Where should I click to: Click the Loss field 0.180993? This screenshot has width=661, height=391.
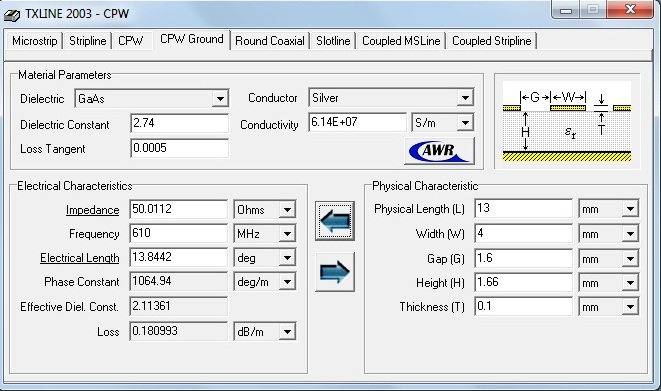[x=178, y=332]
